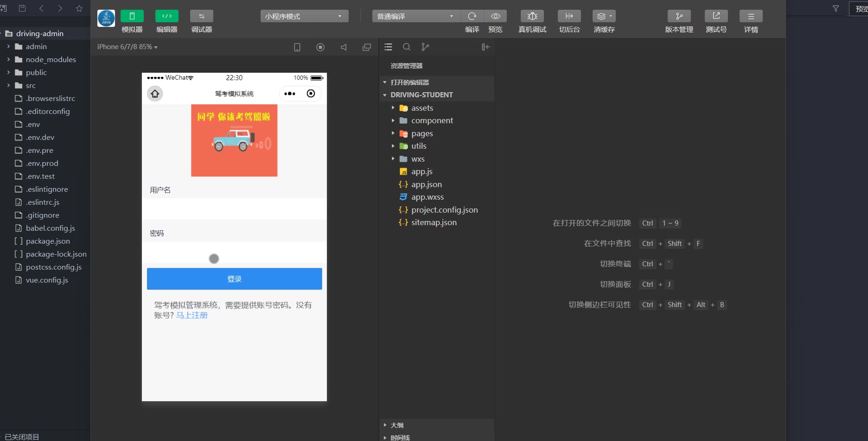Toggle the debugger panel button
Viewport: 868px width, 441px height.
click(202, 16)
